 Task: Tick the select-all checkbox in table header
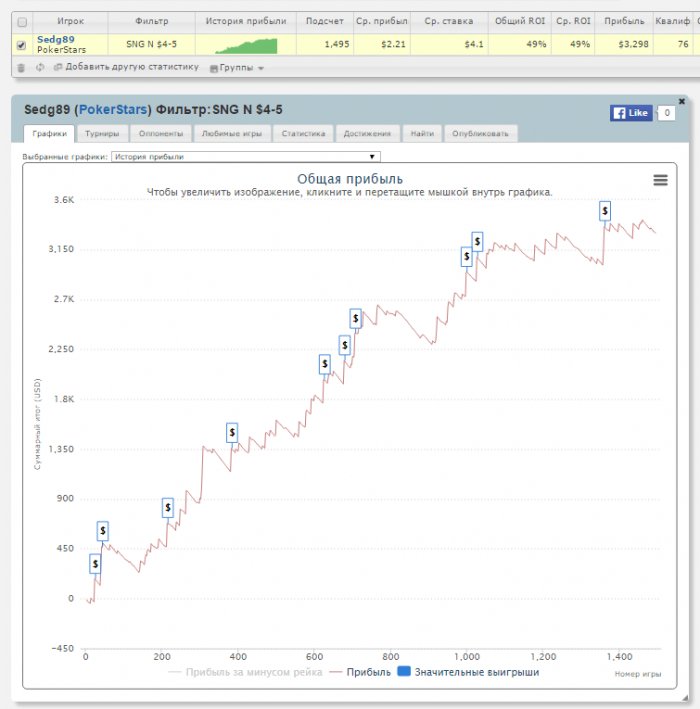(22, 22)
